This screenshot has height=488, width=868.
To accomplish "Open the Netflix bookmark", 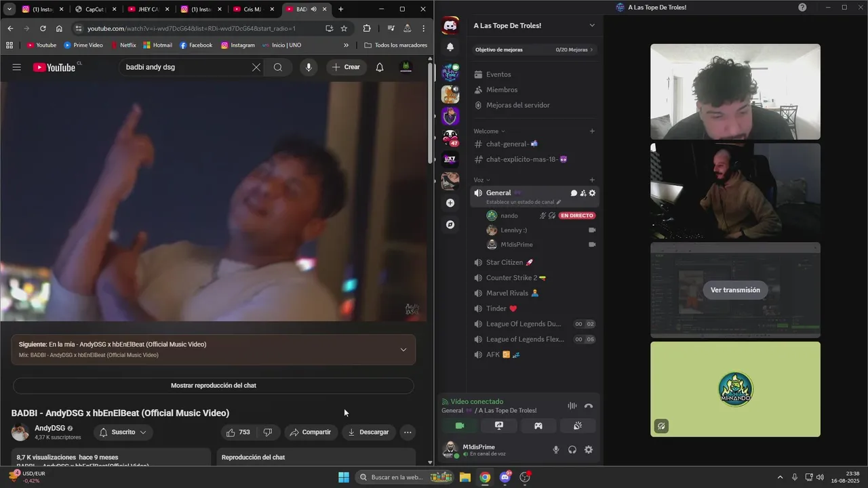I will coord(123,45).
